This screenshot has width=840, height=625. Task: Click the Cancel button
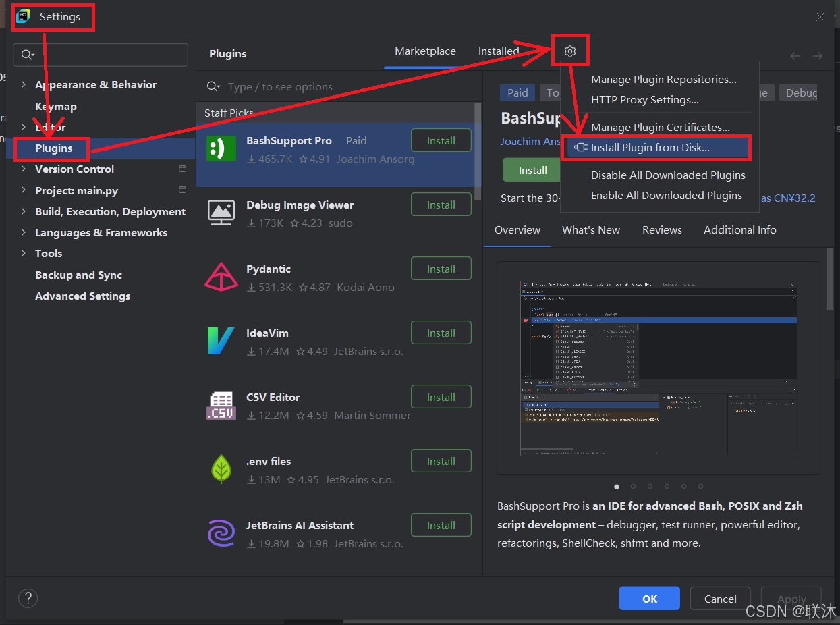pyautogui.click(x=721, y=599)
